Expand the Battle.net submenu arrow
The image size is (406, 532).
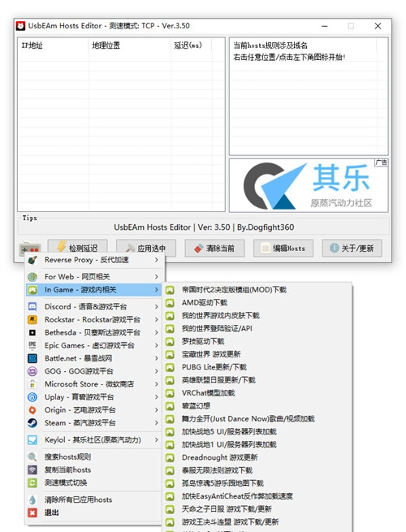tap(157, 358)
